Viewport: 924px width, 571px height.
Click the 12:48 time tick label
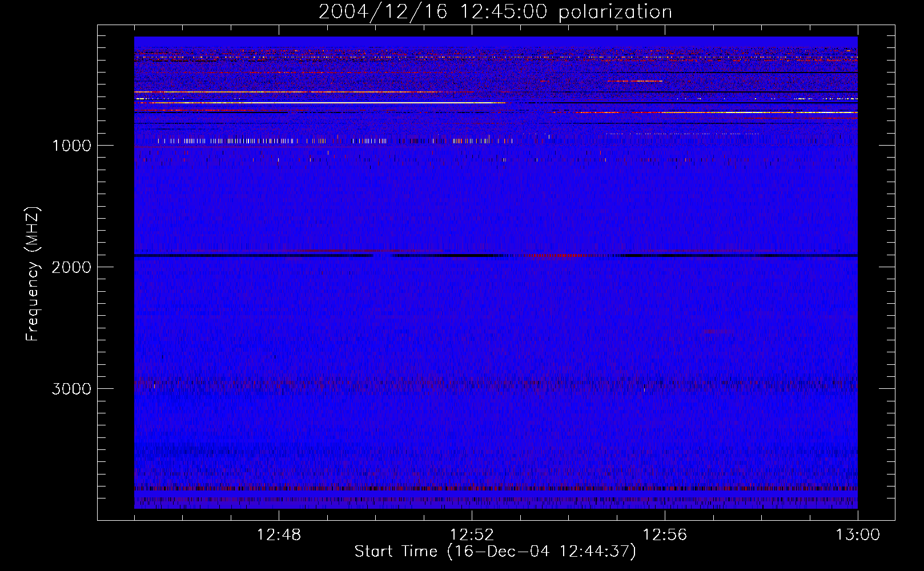[x=279, y=535]
